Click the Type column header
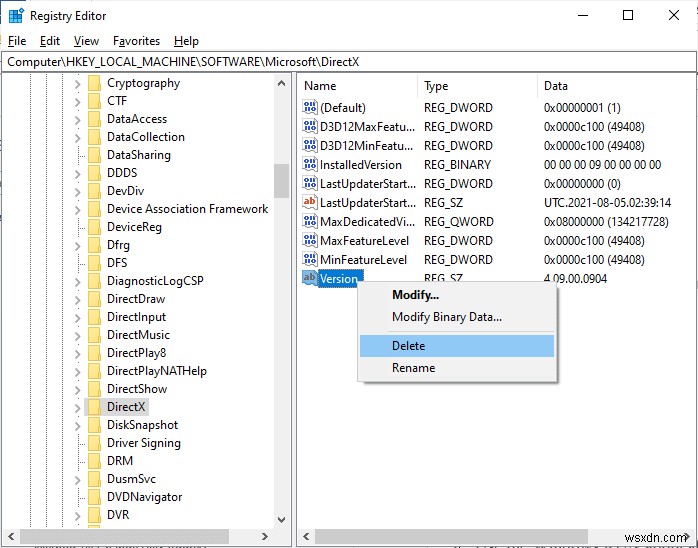Screen dimensions: 698x548 click(x=478, y=86)
